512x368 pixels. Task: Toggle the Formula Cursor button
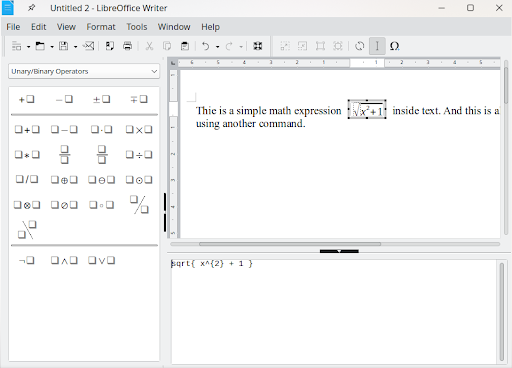(377, 46)
